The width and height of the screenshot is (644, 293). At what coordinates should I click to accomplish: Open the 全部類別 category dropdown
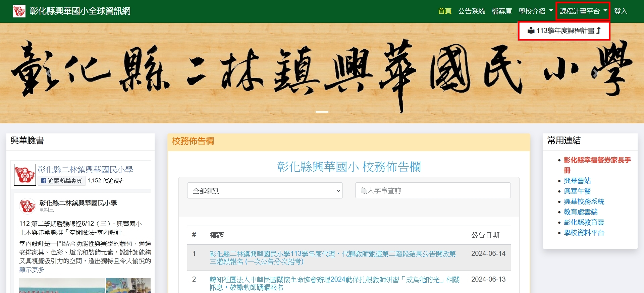[x=265, y=190]
